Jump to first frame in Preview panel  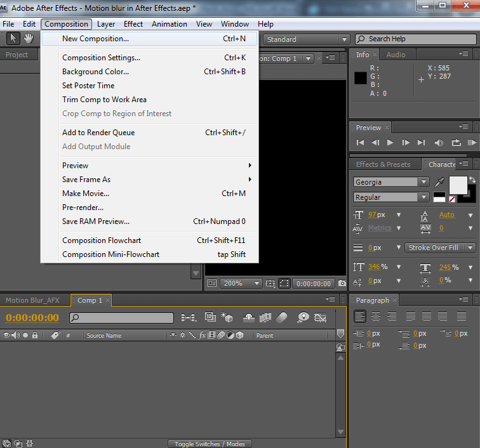pos(360,142)
